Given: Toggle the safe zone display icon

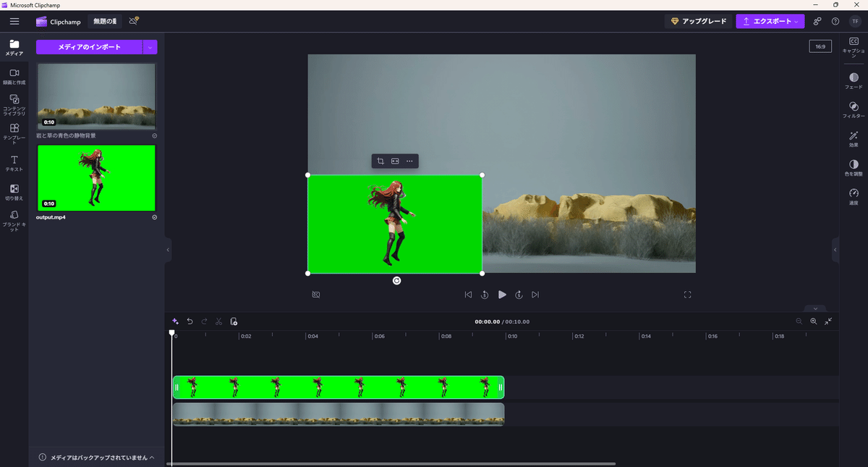Looking at the screenshot, I should pos(316,295).
